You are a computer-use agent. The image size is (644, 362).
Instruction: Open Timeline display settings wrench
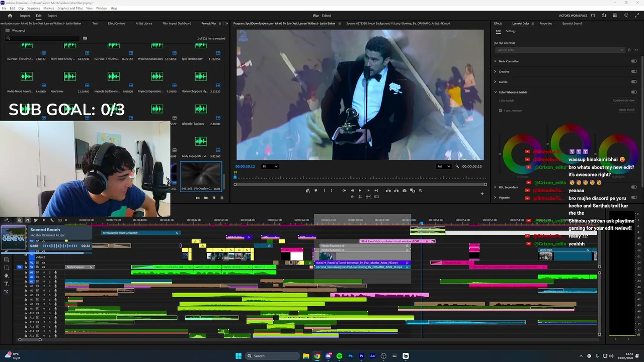click(51, 220)
